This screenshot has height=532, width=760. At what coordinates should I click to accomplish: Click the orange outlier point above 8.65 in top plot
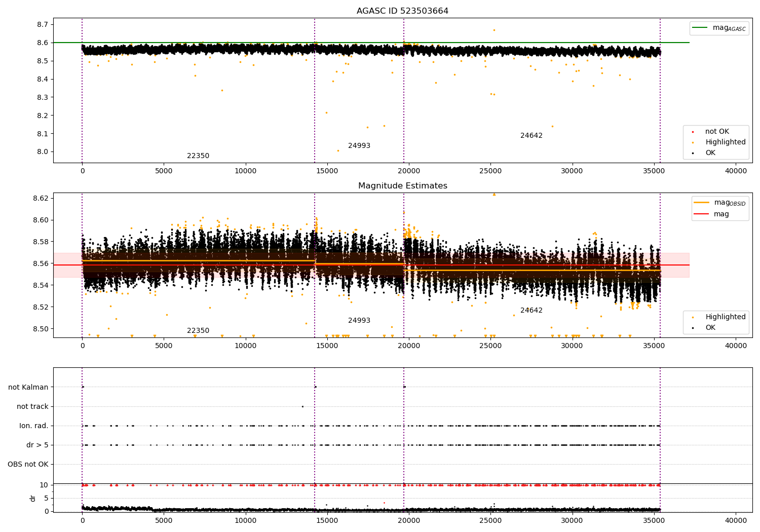494,30
